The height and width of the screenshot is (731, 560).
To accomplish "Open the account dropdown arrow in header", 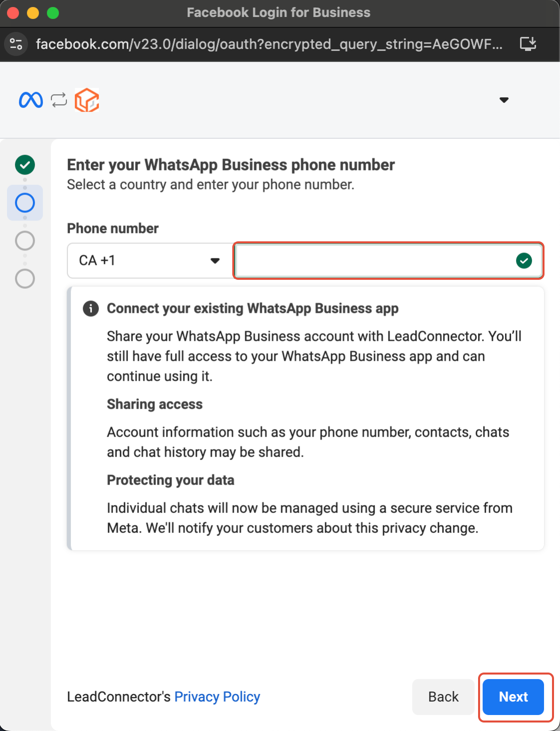I will click(504, 100).
